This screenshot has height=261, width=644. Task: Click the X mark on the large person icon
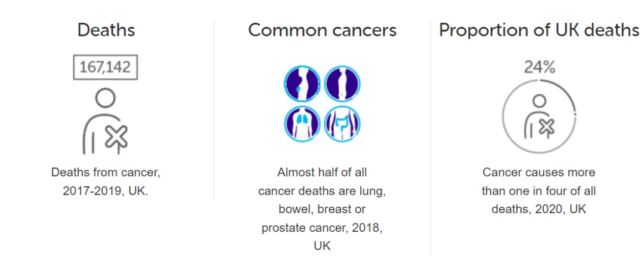[116, 137]
